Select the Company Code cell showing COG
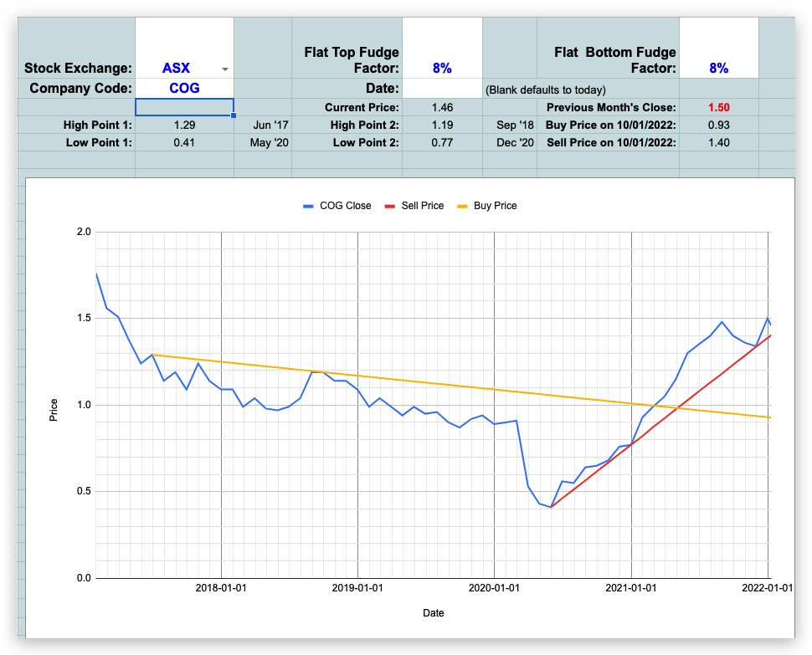Screen dimensions: 812x655 183,89
